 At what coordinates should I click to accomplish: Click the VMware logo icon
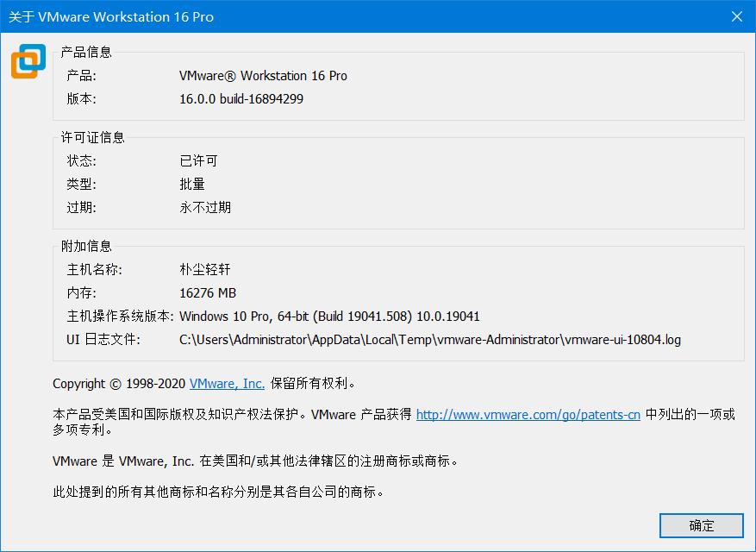click(27, 61)
